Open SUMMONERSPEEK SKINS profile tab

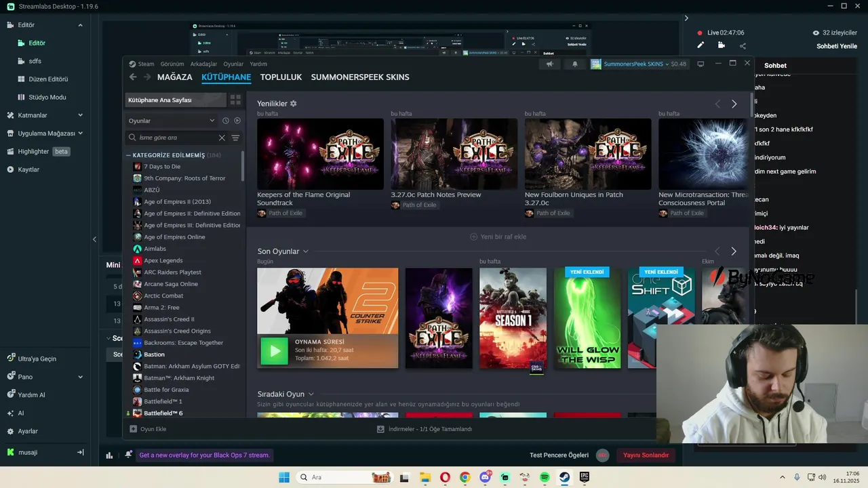[x=360, y=77]
